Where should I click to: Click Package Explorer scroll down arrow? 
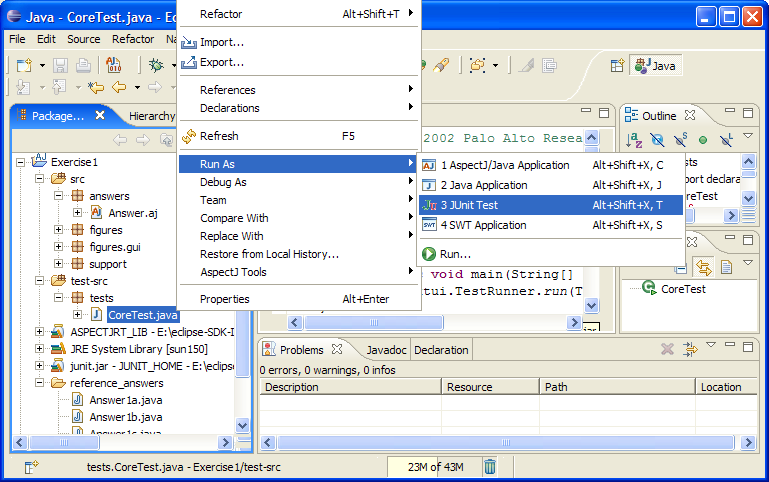[x=242, y=425]
